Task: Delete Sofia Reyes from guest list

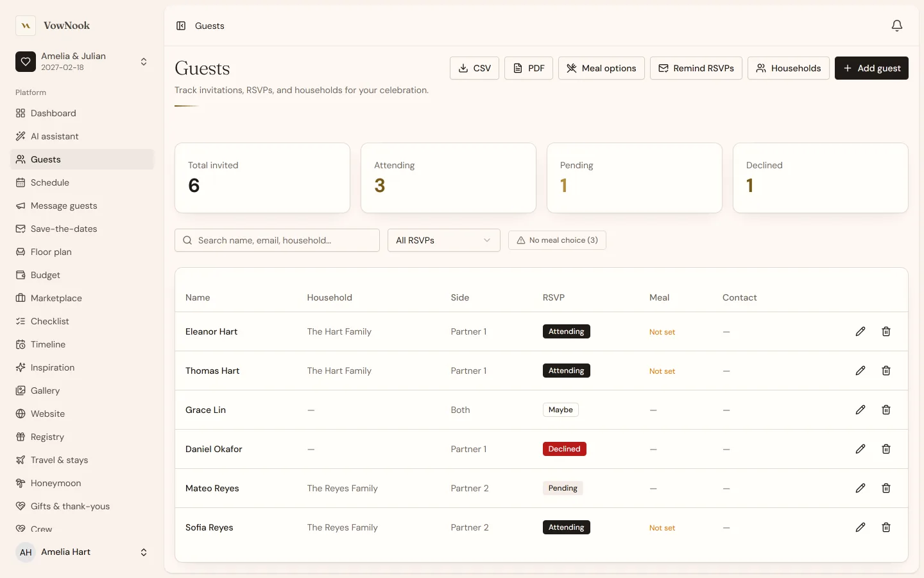Action: [886, 527]
